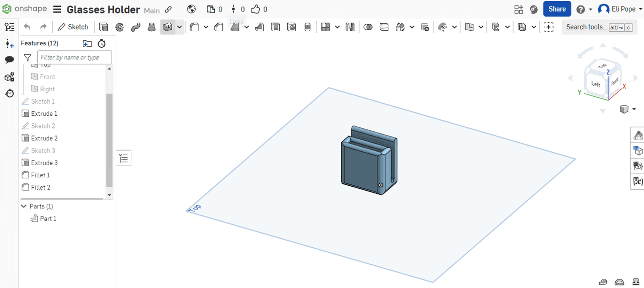Click the Sketch button
644x288 pixels.
[73, 27]
